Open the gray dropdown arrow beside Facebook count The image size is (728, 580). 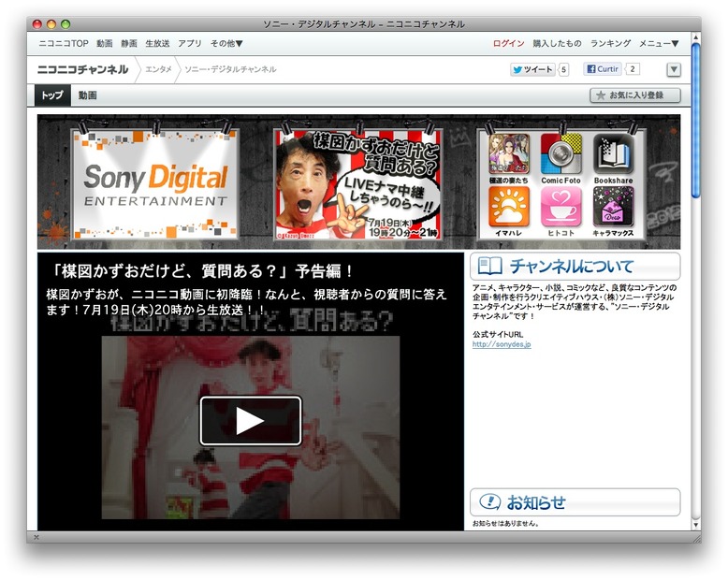point(674,69)
